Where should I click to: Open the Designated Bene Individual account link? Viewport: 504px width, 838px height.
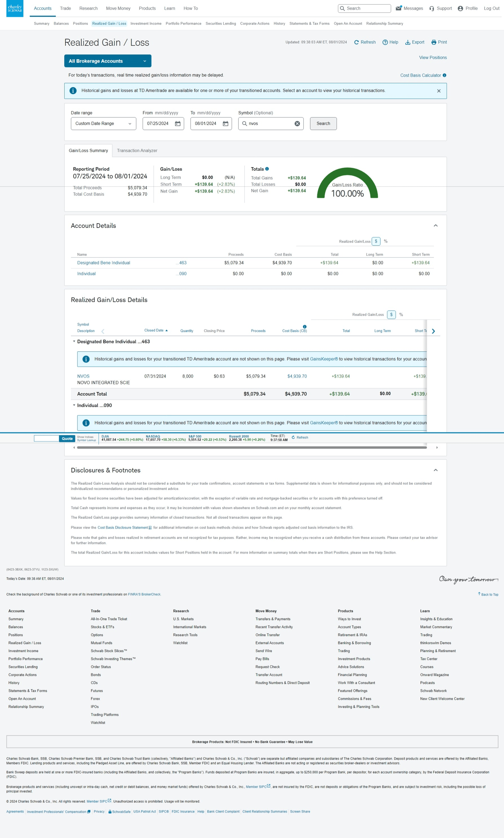103,263
